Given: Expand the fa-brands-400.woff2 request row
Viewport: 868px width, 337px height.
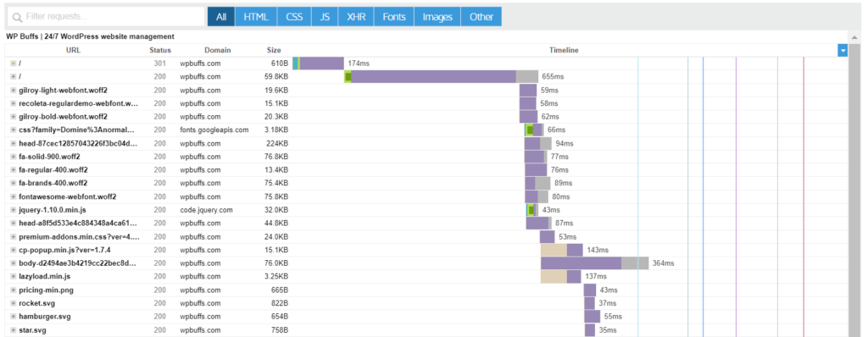Looking at the screenshot, I should [x=14, y=183].
